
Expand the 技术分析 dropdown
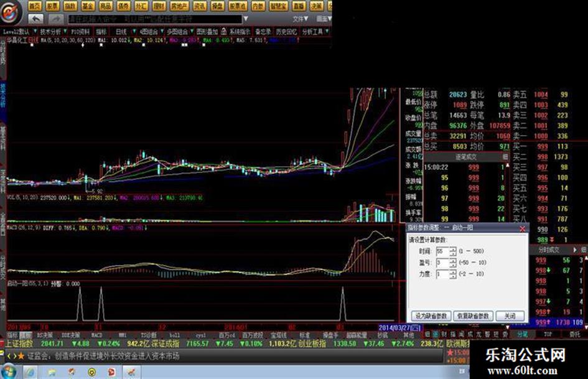coord(65,32)
